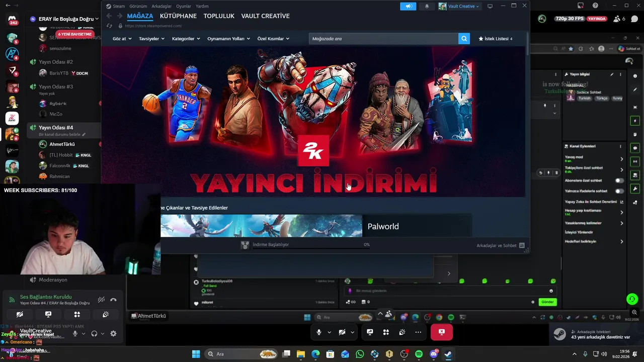
Task: Open the VAULT CREATIVE profile tab
Action: [265, 16]
